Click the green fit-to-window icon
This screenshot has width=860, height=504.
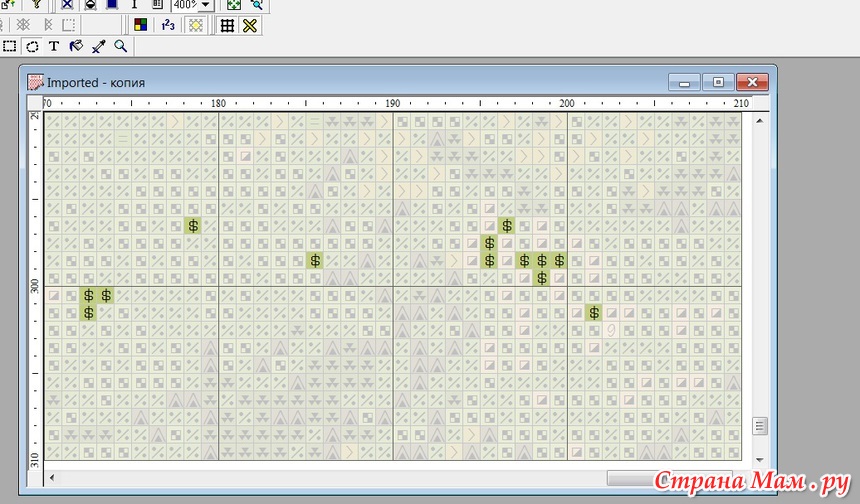234,5
